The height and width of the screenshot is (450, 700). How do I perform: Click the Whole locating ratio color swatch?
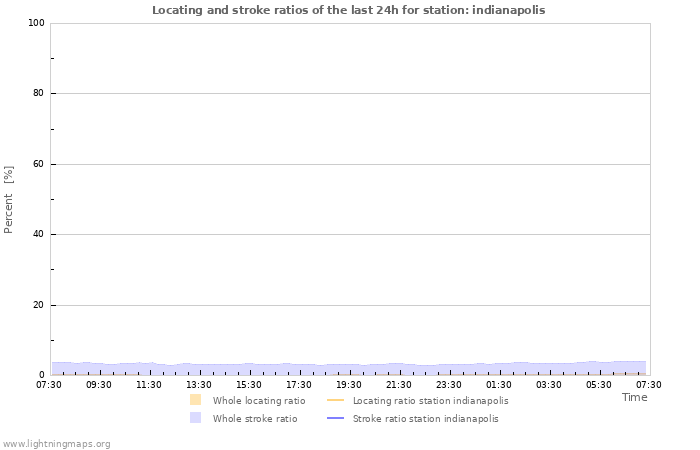[196, 400]
